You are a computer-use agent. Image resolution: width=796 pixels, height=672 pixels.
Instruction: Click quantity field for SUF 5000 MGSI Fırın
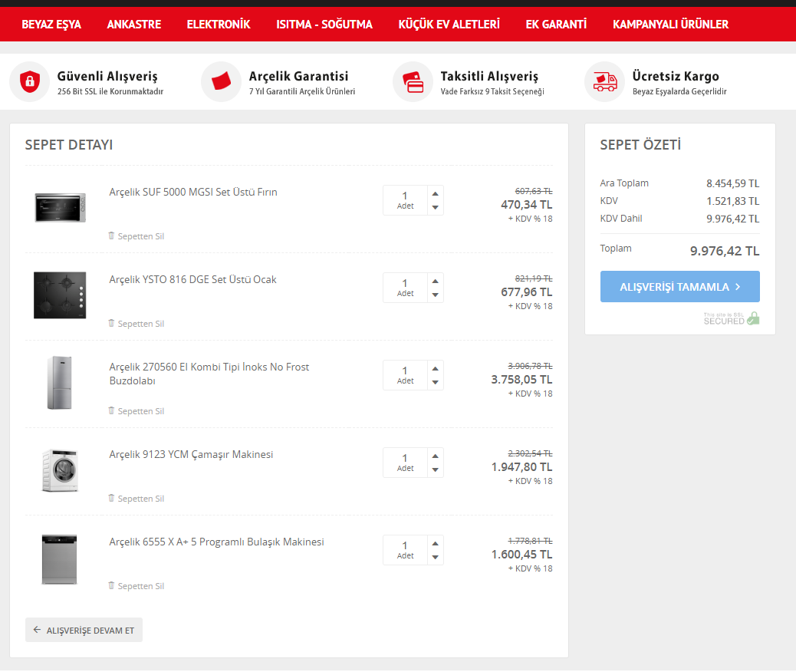[405, 200]
